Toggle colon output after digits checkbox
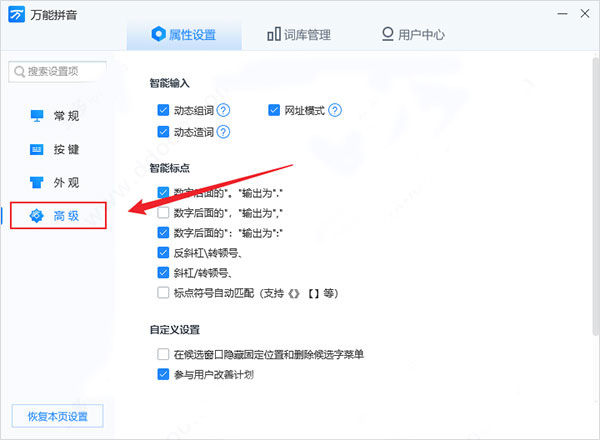 [163, 232]
